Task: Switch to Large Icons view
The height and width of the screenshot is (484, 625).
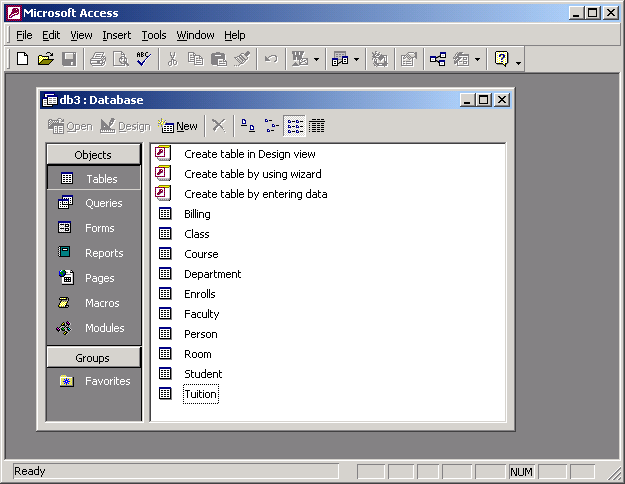Action: point(248,126)
